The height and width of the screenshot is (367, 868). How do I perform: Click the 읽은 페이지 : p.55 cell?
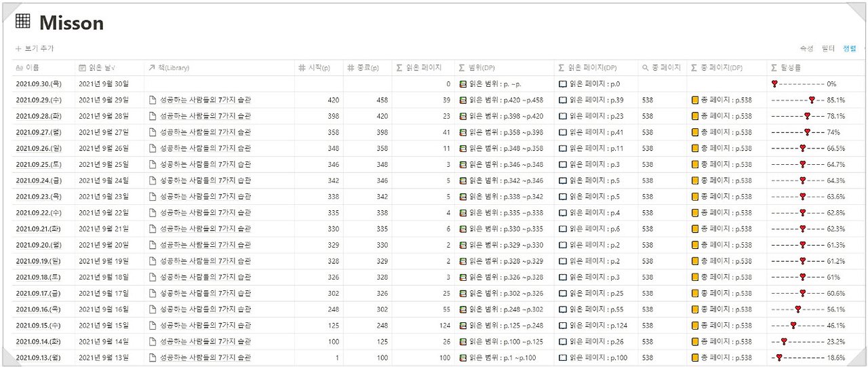[x=597, y=309]
